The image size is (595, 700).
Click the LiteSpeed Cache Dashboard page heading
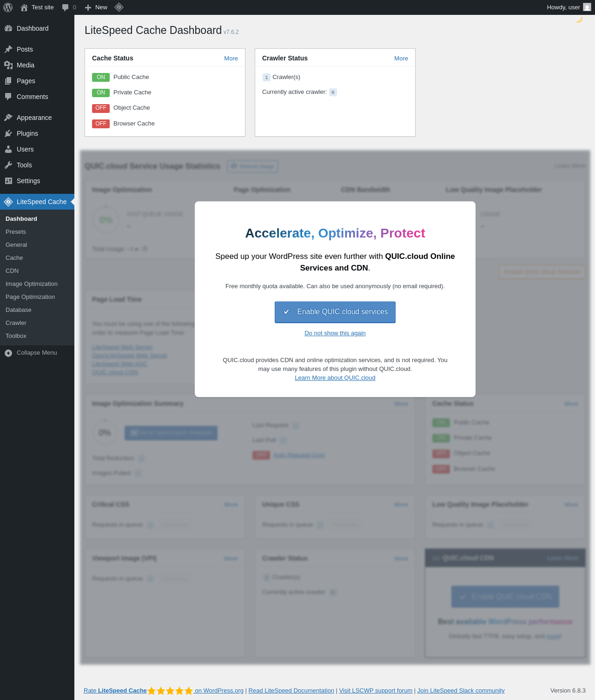[x=153, y=30]
